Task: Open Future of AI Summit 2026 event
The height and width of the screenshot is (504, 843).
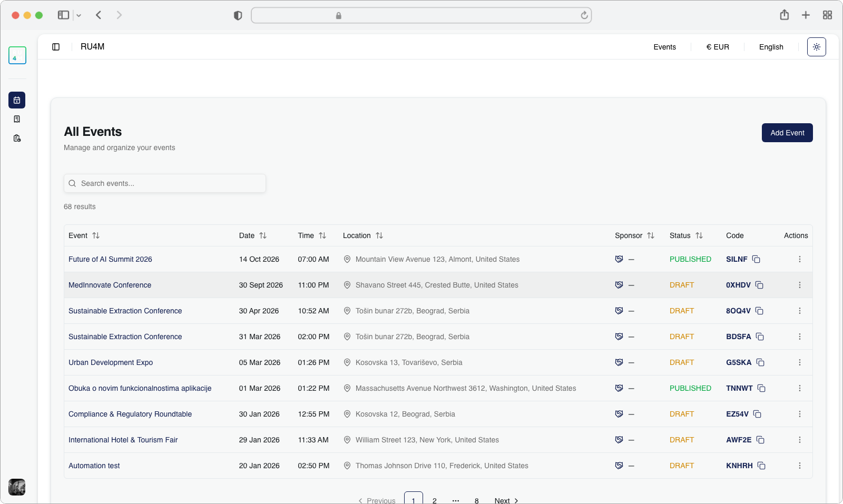Action: tap(110, 259)
